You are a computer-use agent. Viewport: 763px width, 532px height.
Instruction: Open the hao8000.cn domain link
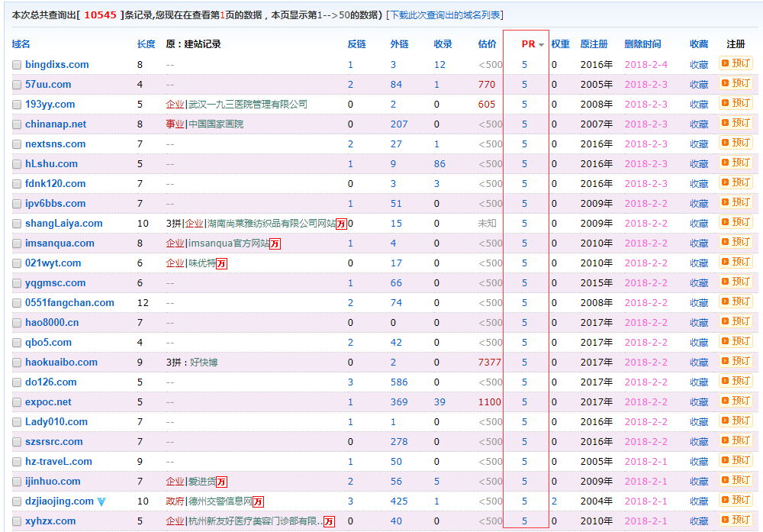click(x=52, y=323)
